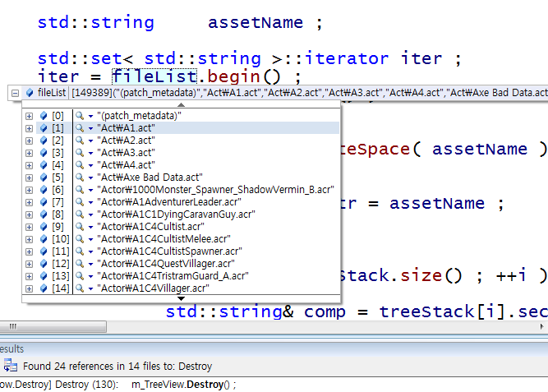
Task: Open the magnifier for A1C4CultistSpawner.acr
Action: (80, 251)
